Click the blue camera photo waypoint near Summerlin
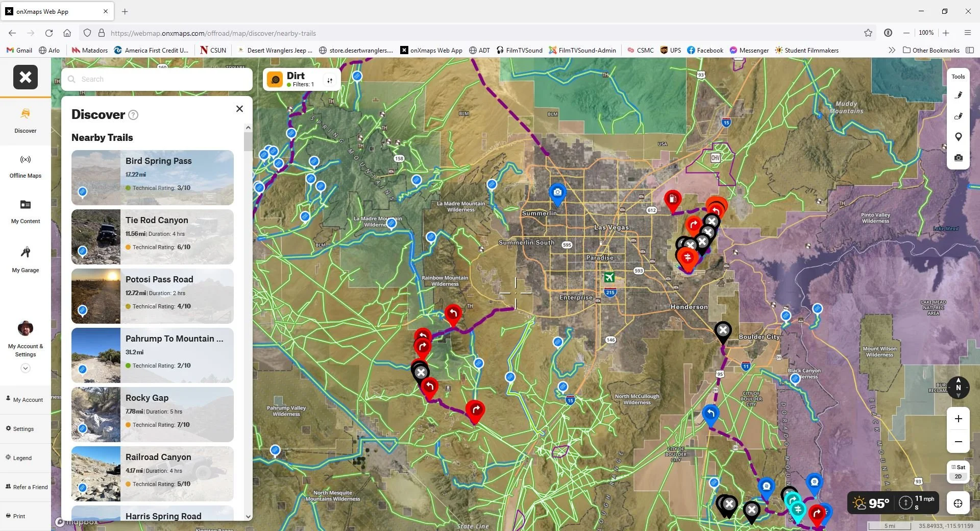This screenshot has width=980, height=531. pyautogui.click(x=557, y=193)
